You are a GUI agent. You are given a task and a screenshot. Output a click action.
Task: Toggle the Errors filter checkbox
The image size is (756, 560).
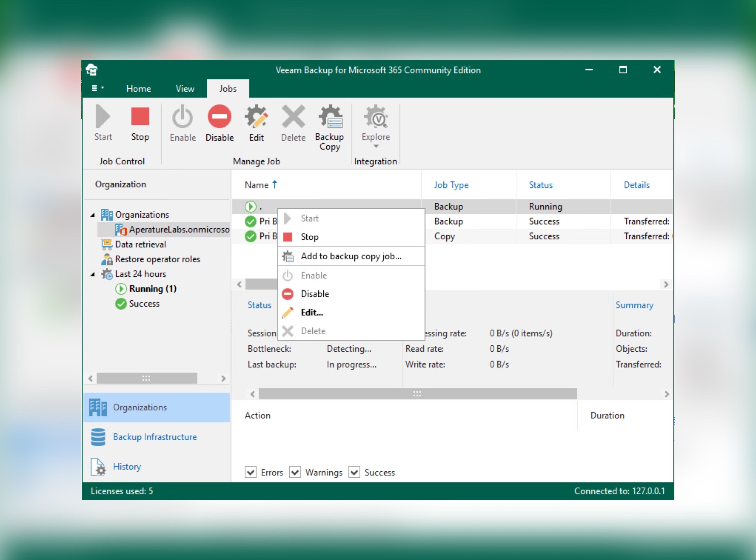tap(250, 472)
